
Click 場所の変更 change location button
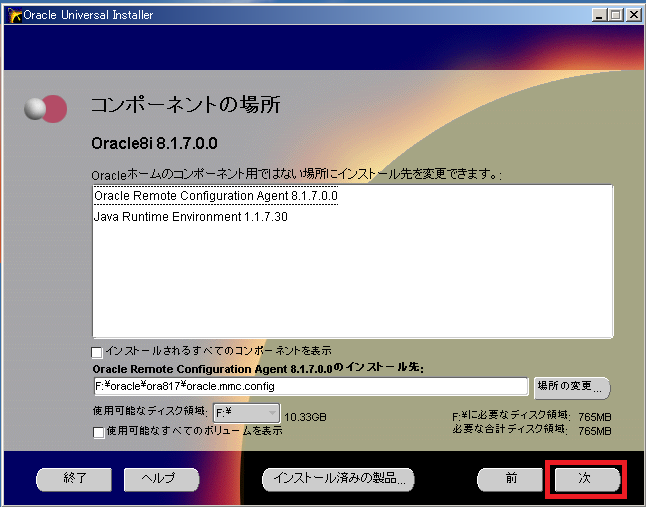pos(572,387)
